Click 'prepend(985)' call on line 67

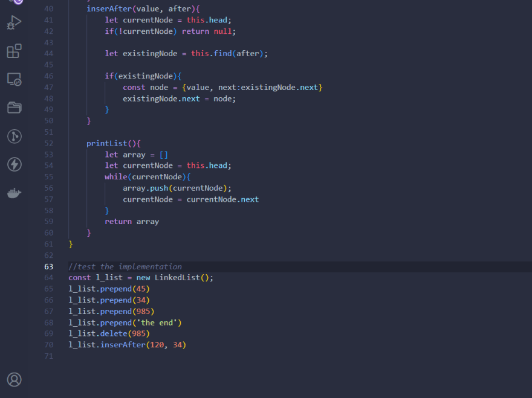(x=127, y=311)
